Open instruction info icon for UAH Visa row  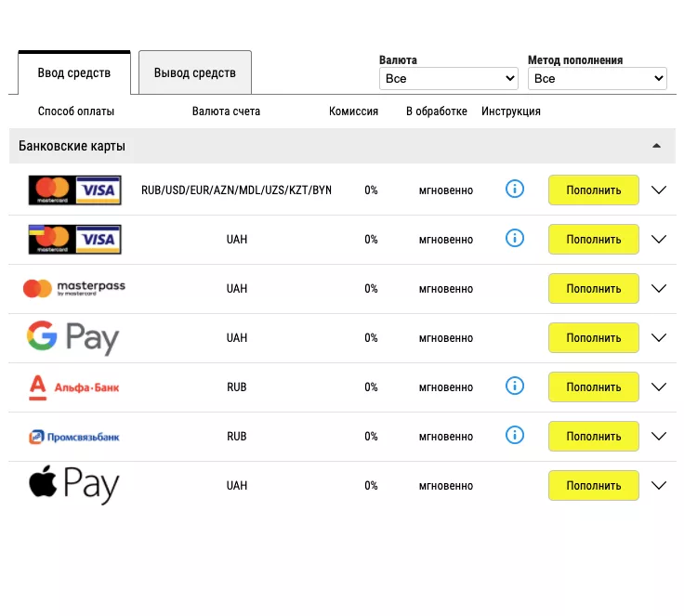point(514,239)
